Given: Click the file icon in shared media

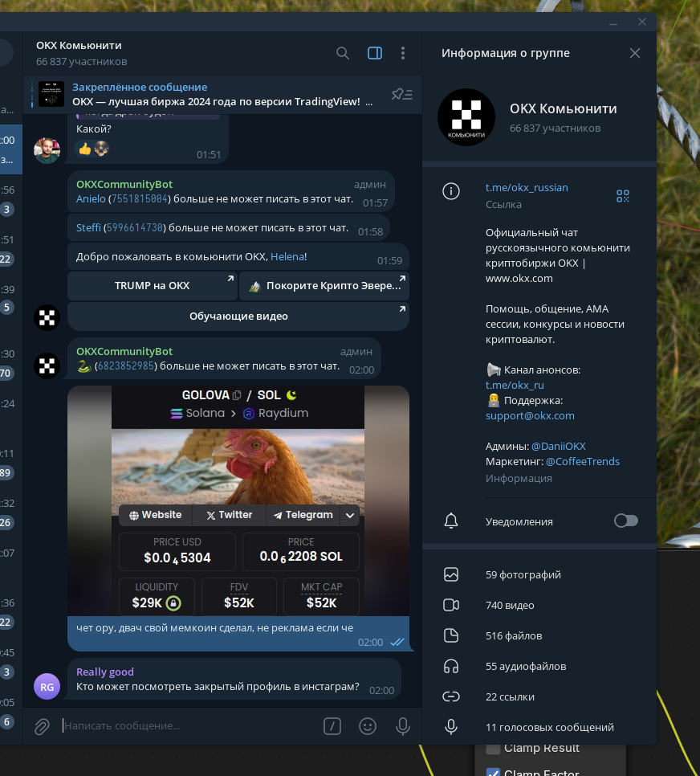Looking at the screenshot, I should click(450, 635).
